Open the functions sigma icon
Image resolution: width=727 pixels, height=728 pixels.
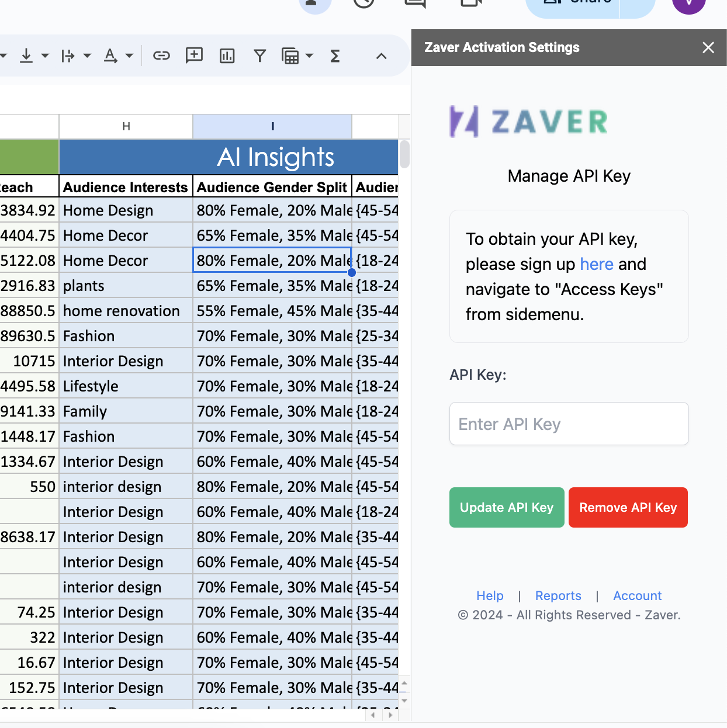pos(335,56)
